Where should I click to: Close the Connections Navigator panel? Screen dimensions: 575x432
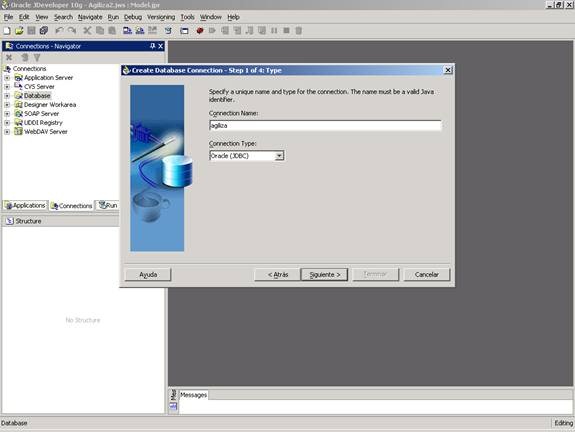160,46
